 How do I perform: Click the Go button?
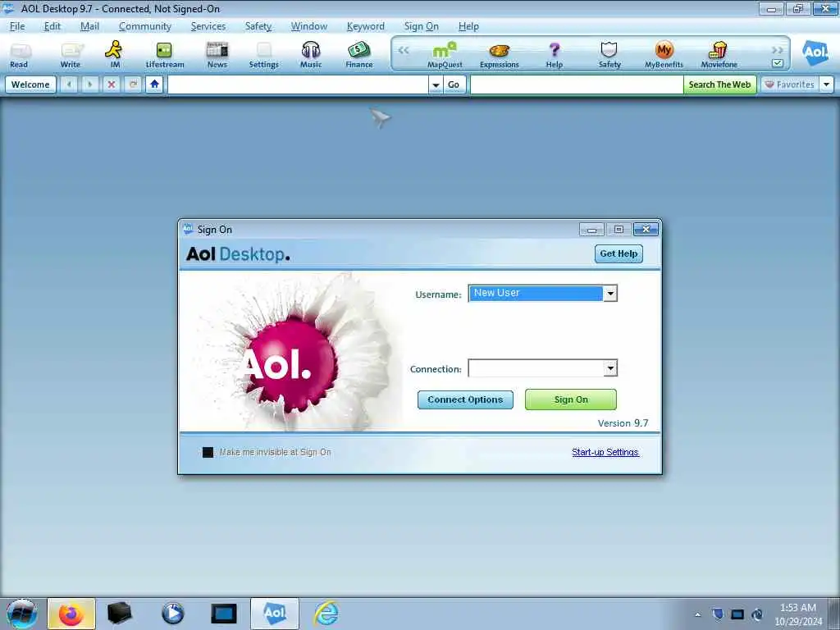[x=454, y=84]
